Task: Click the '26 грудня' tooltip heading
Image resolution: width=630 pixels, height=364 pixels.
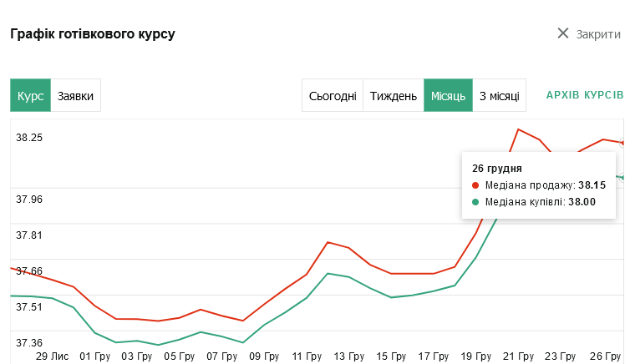Action: pos(497,168)
